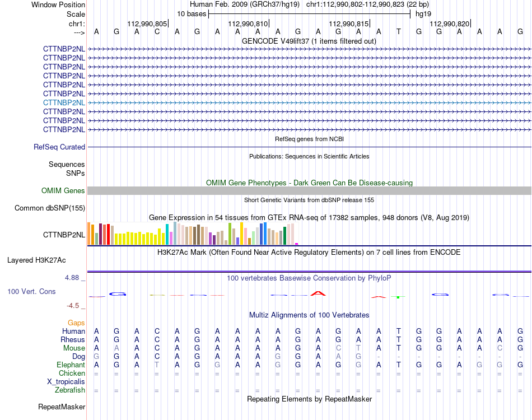Click the T base in the sequence ruler
532x420 pixels.
(x=399, y=31)
